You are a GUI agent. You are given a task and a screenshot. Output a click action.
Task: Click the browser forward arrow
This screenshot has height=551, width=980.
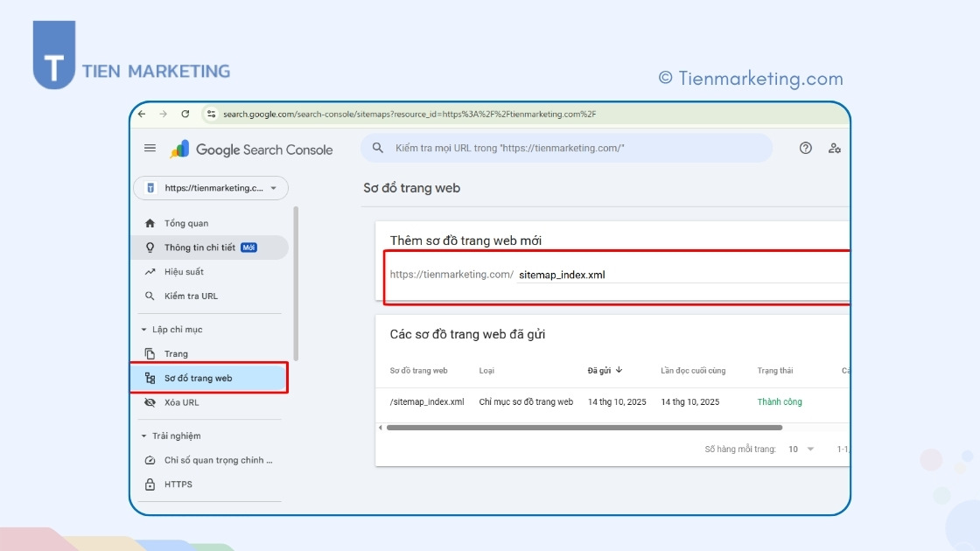pos(164,114)
